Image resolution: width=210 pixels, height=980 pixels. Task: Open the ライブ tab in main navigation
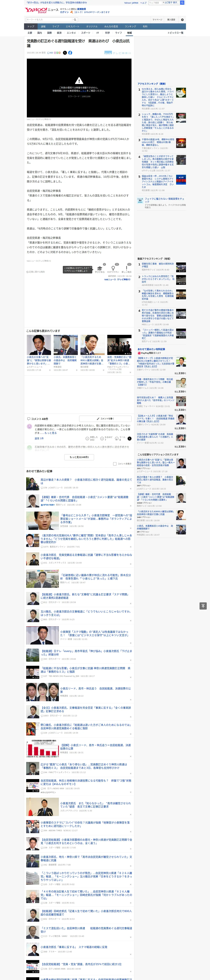tap(56, 26)
